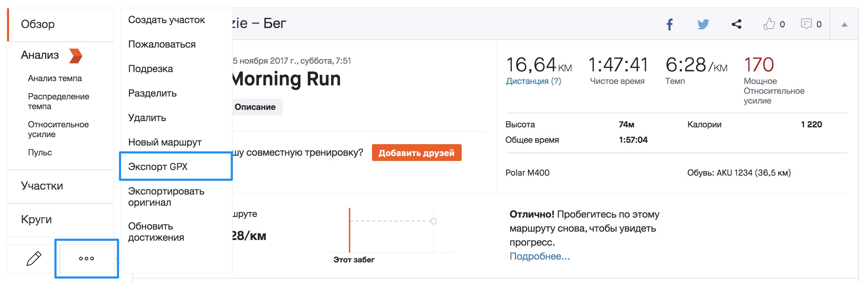This screenshot has height=282, width=868.
Task: Open Распределение темпа sub-item
Action: (x=58, y=101)
